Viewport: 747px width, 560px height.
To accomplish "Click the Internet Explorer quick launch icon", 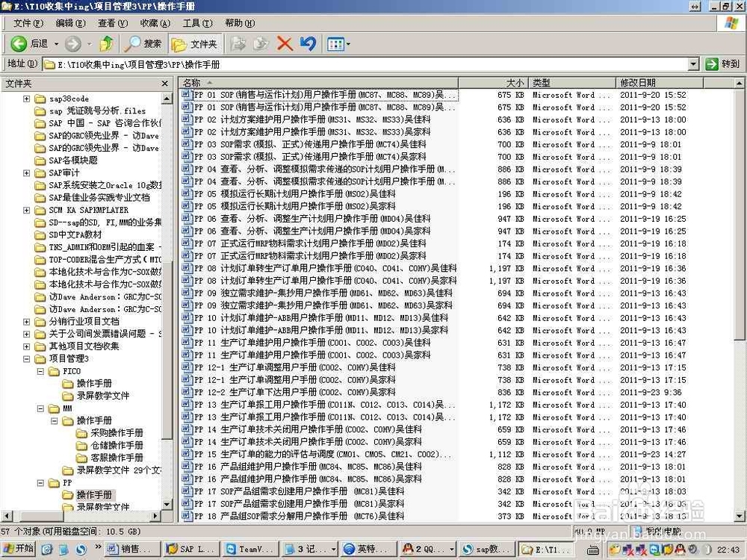I will [x=46, y=549].
